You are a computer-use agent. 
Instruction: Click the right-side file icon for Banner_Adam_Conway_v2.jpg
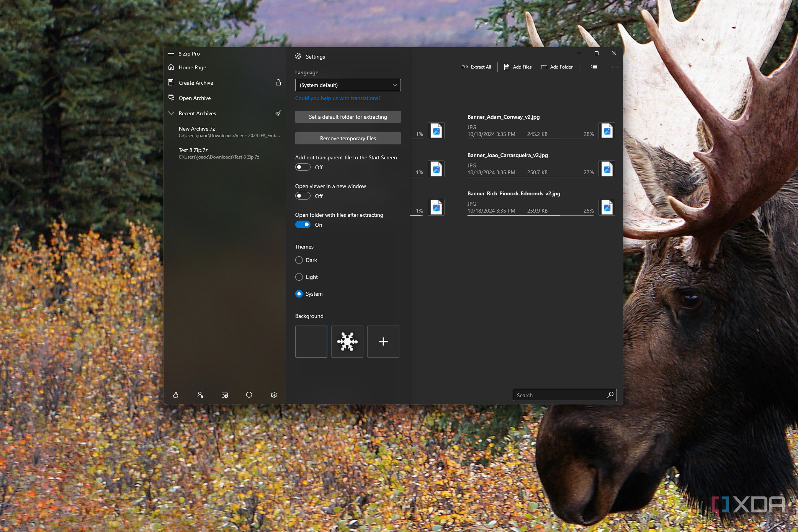pyautogui.click(x=607, y=131)
